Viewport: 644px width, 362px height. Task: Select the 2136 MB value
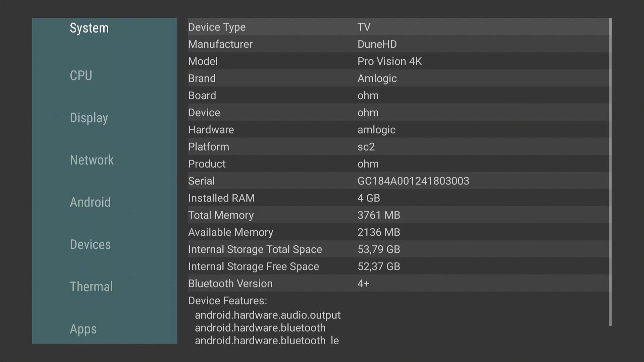coord(379,232)
